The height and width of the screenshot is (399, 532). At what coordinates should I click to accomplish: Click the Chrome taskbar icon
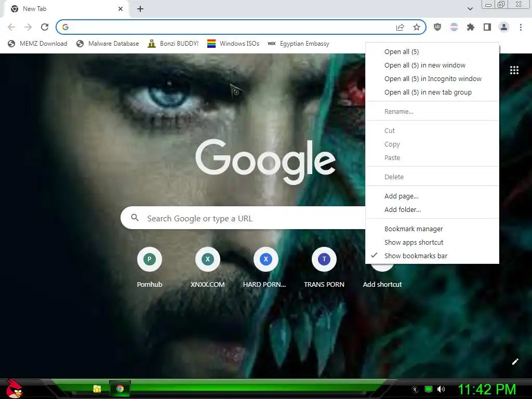tap(120, 389)
